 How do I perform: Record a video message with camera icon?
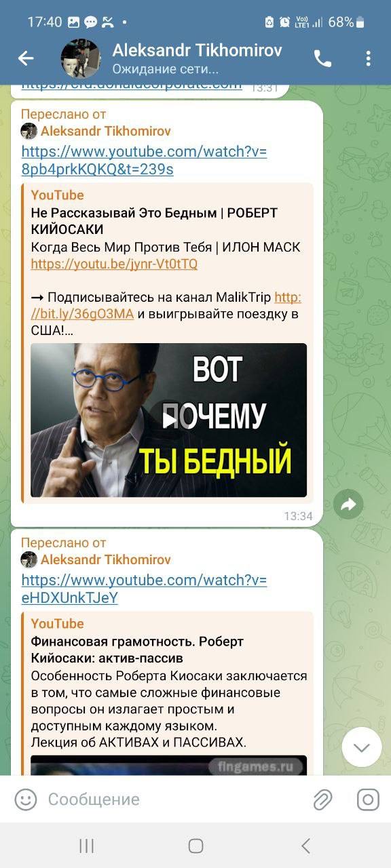tap(368, 800)
